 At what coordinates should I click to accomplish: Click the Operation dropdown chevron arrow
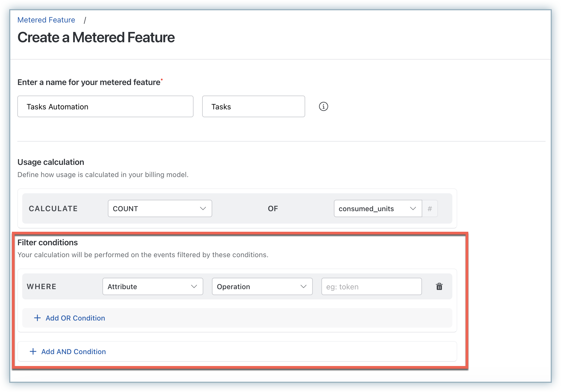[x=303, y=286]
